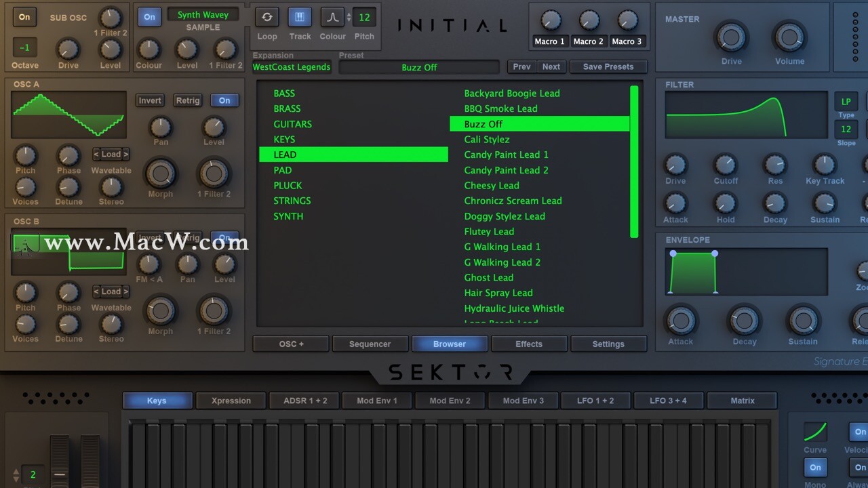
Task: Click the Loop icon button
Action: (x=267, y=17)
